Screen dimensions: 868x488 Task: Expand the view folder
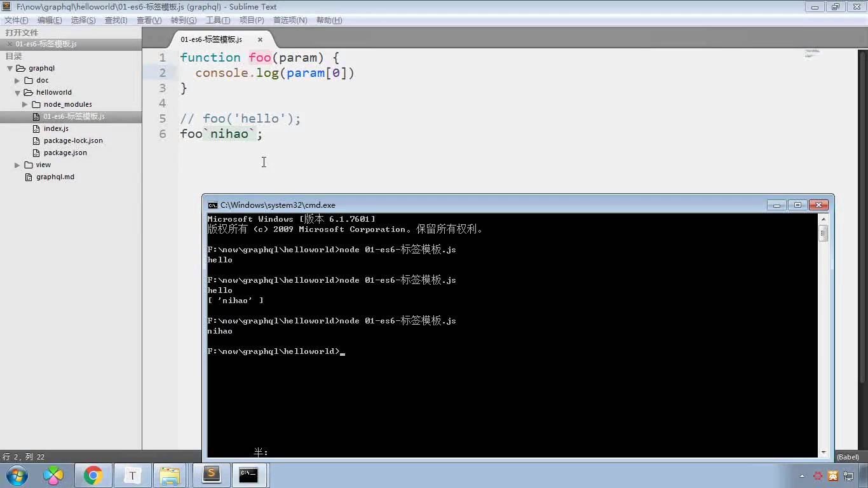(17, 165)
